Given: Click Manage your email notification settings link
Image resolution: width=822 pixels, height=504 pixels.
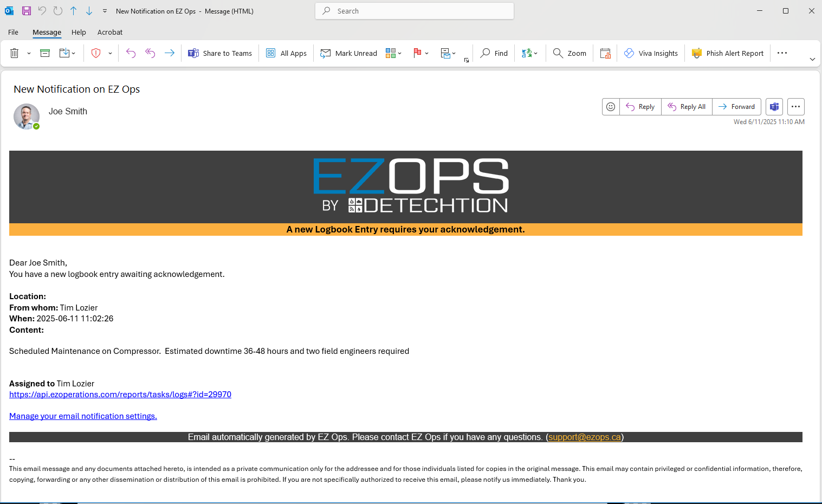Looking at the screenshot, I should click(83, 416).
